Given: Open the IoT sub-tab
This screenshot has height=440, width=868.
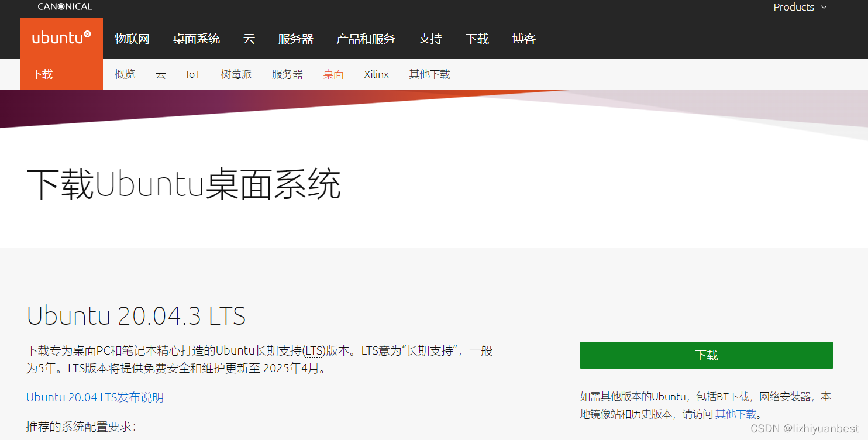Looking at the screenshot, I should click(194, 74).
